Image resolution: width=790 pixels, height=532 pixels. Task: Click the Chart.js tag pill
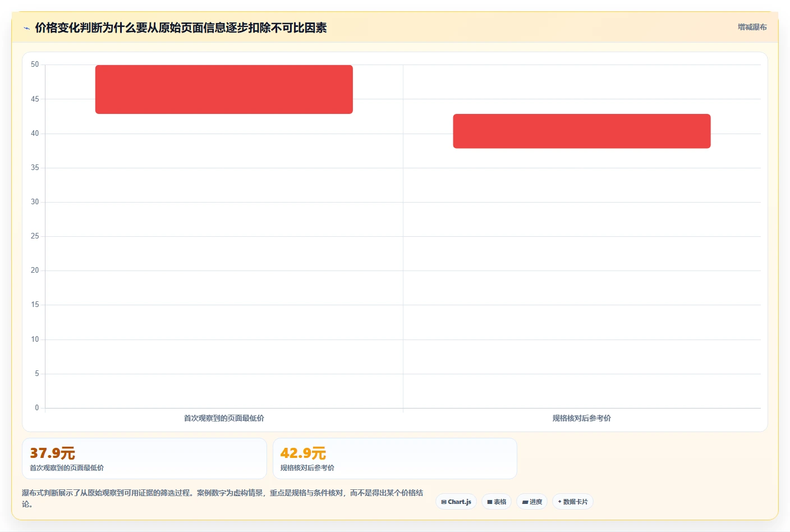click(x=456, y=502)
